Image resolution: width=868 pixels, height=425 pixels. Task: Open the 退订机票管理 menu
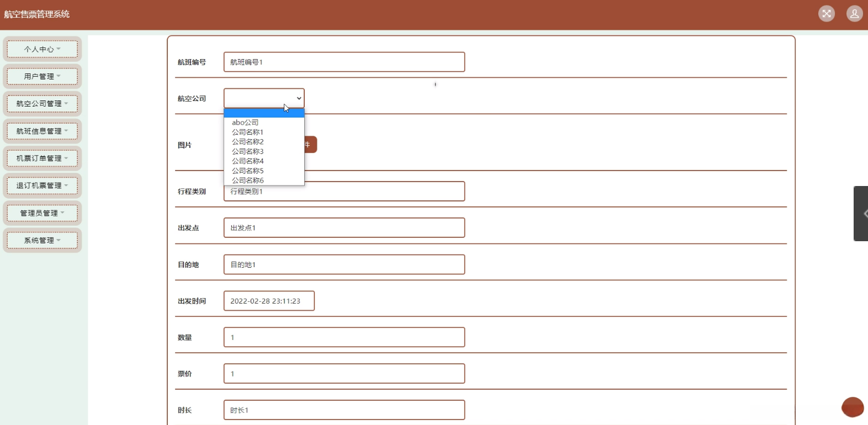43,185
